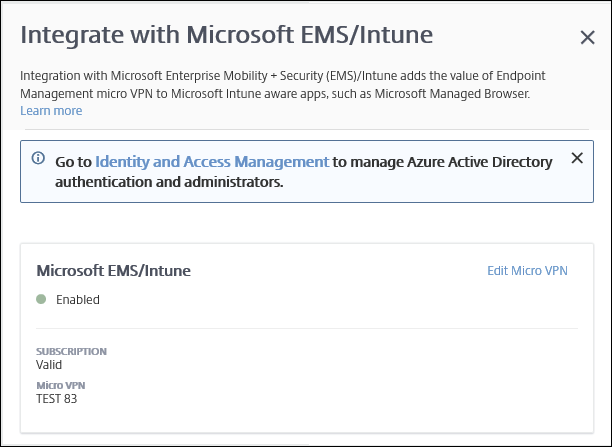Click the Enabled status label
This screenshot has width=612, height=447.
[78, 299]
